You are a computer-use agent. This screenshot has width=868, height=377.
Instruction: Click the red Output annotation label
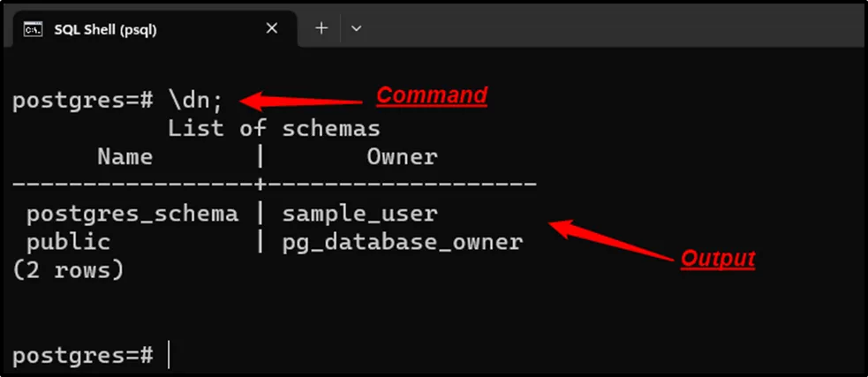[717, 259]
